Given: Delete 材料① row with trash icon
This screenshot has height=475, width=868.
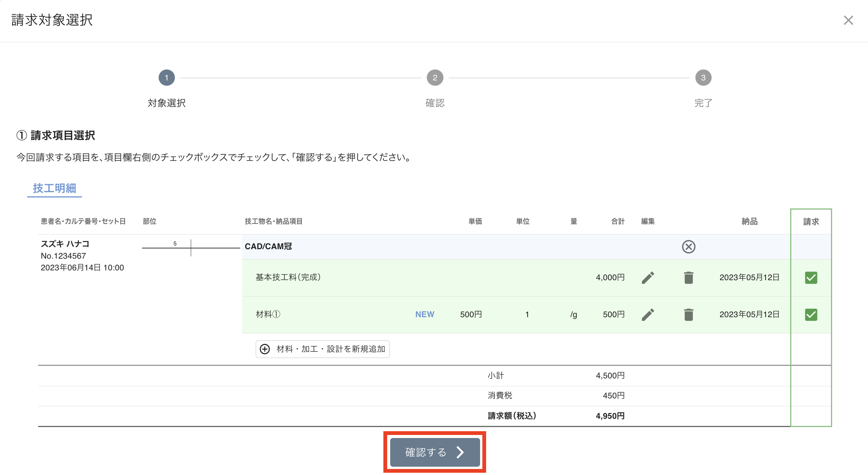Looking at the screenshot, I should click(689, 315).
